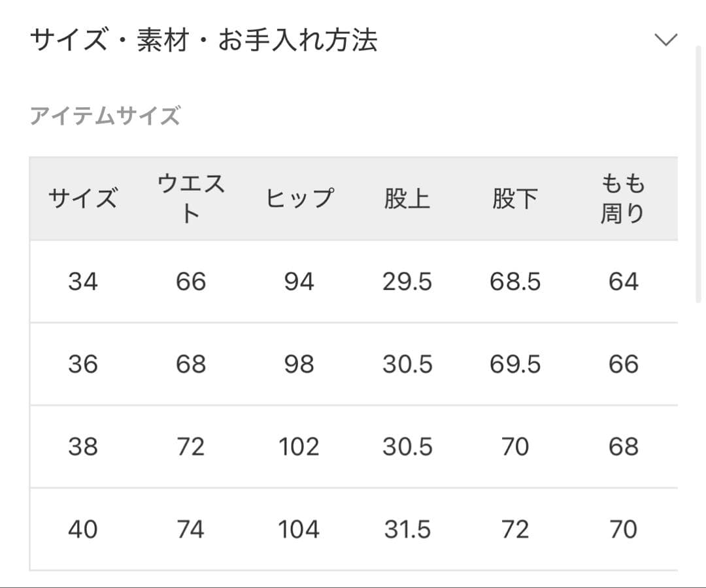This screenshot has height=588, width=706.
Task: Select size 34 in the table
Action: point(84,282)
